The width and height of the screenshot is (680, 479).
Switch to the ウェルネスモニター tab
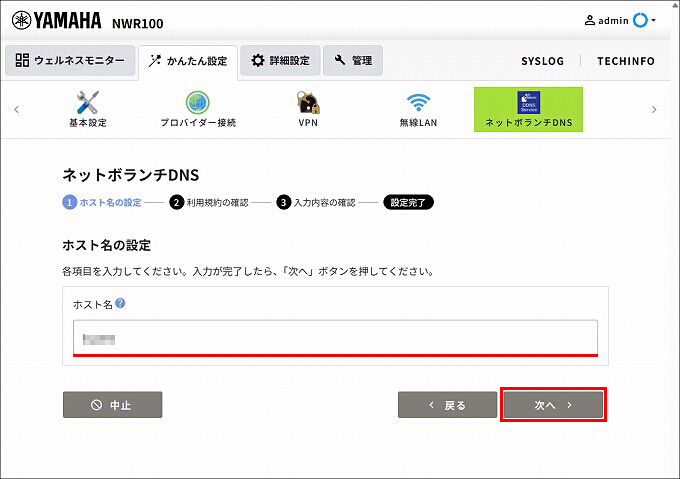(x=70, y=60)
